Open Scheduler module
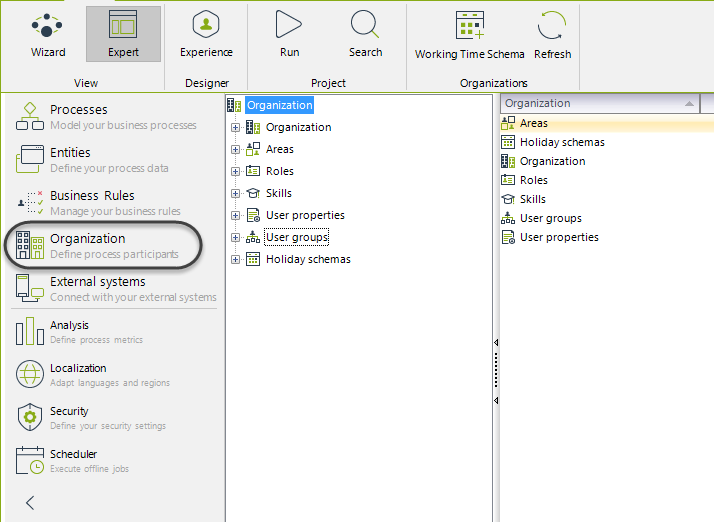The height and width of the screenshot is (522, 714). [73, 461]
